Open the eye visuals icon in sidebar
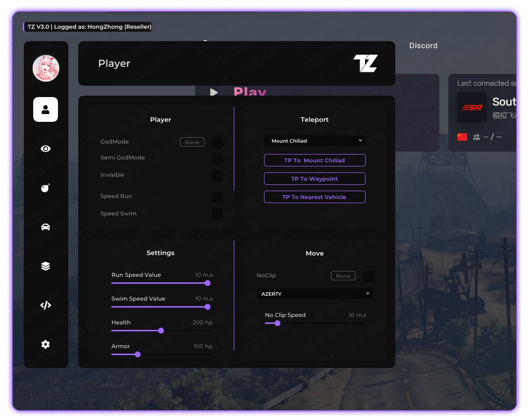This screenshot has width=532, height=419. 46,149
